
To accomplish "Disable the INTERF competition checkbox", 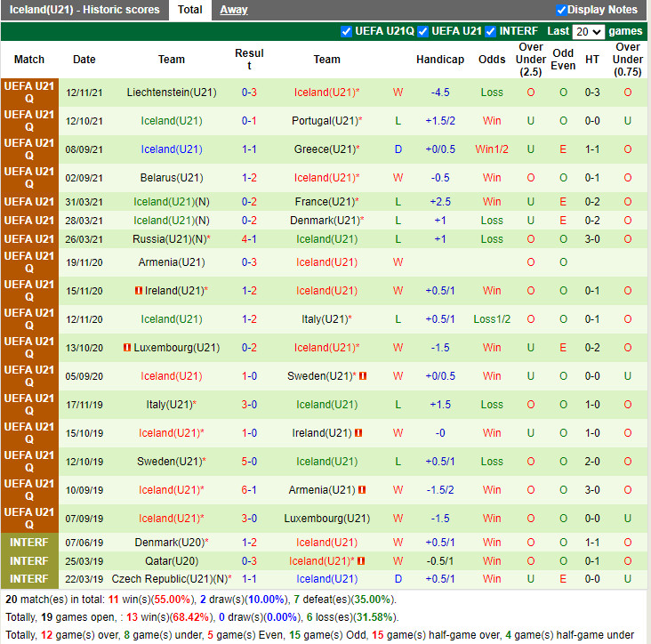I will [x=490, y=31].
